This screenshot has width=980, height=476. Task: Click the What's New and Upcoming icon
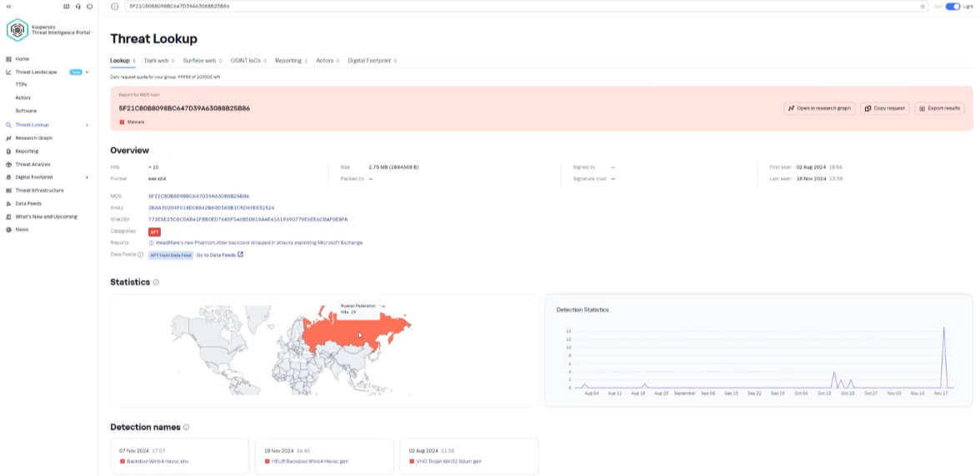(8, 217)
